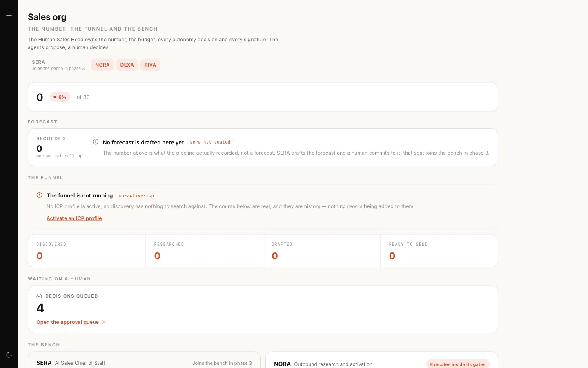This screenshot has height=368, width=588.
Task: Click the sera-not-seated tag
Action: (x=210, y=142)
